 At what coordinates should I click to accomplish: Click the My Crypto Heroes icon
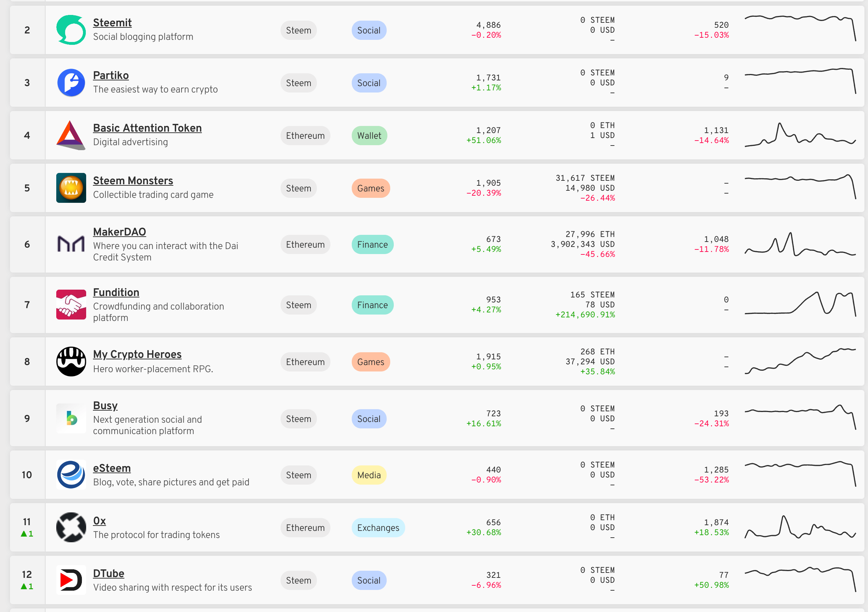point(71,362)
